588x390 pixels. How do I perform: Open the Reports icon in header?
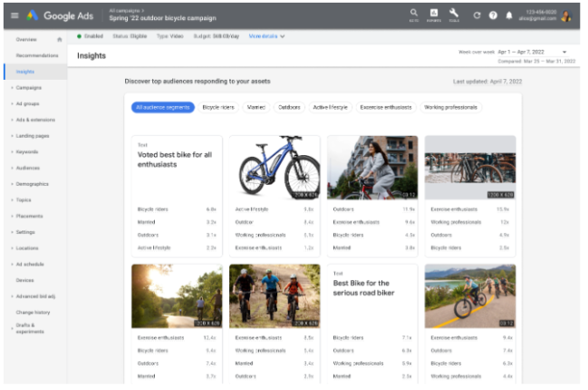pos(434,14)
